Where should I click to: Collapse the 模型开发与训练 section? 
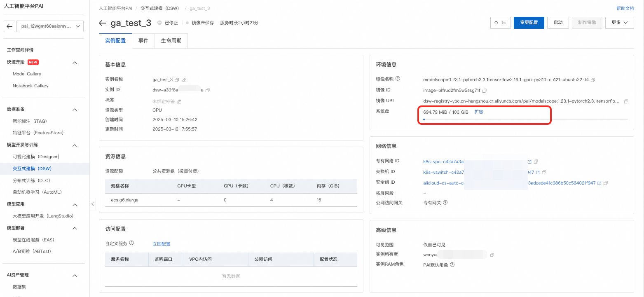coord(75,145)
